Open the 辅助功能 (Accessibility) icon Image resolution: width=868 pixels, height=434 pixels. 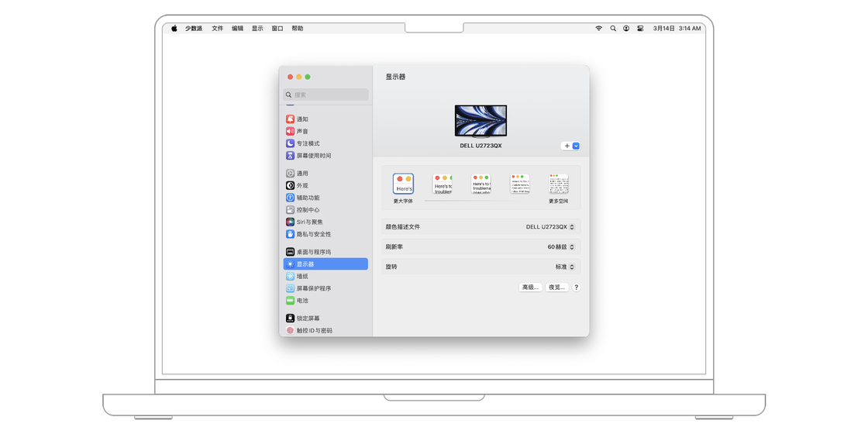290,198
